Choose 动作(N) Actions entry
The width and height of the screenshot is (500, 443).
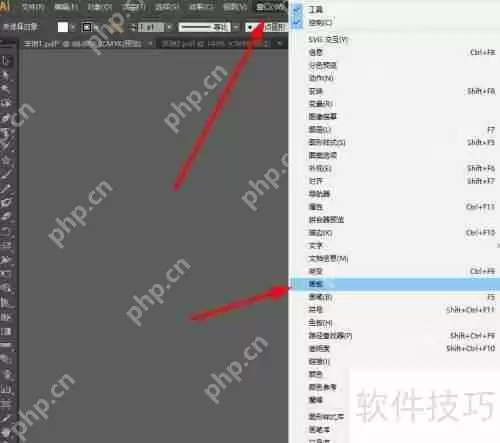coord(394,78)
